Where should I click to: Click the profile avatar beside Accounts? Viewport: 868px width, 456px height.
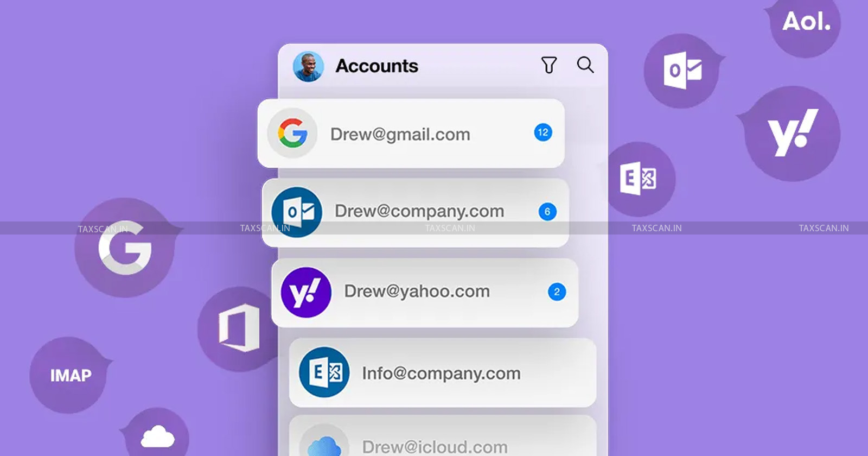[x=308, y=67]
